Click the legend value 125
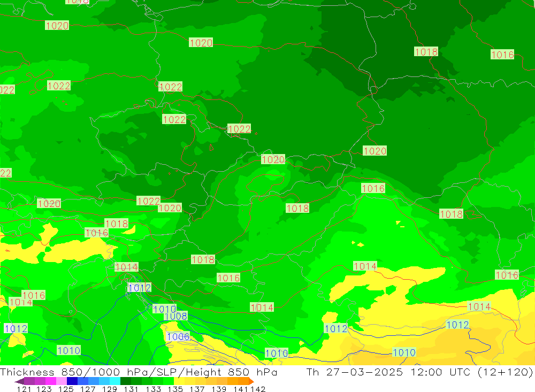The image size is (535, 392). [65, 389]
